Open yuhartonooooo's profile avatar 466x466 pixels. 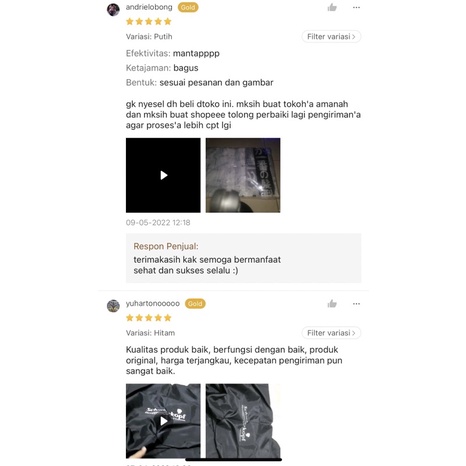[x=113, y=306]
